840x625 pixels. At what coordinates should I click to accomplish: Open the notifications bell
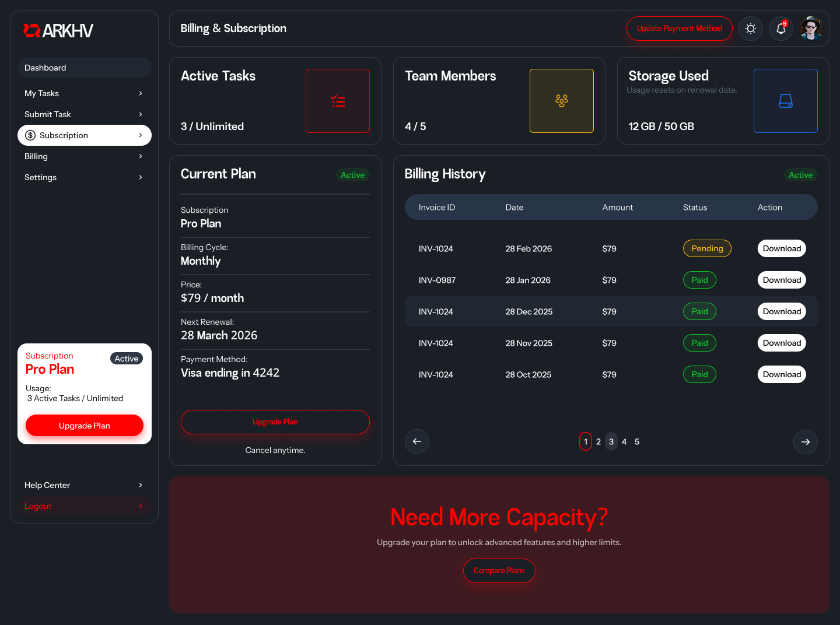[x=781, y=29]
